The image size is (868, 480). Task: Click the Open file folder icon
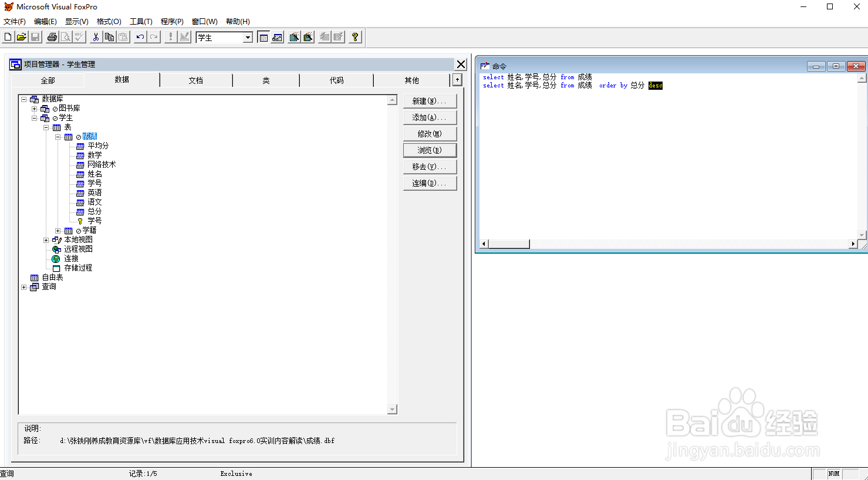click(21, 37)
